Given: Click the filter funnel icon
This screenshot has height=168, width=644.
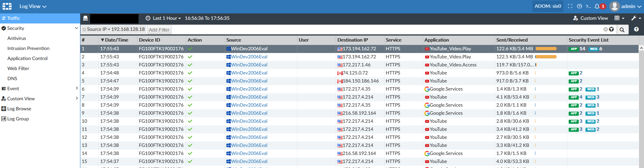Looking at the screenshot, I should [611, 30].
